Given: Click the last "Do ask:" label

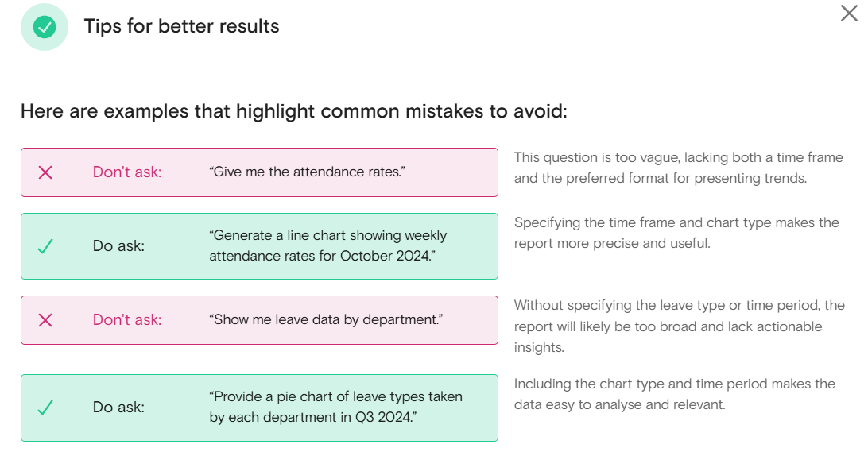Looking at the screenshot, I should 118,408.
